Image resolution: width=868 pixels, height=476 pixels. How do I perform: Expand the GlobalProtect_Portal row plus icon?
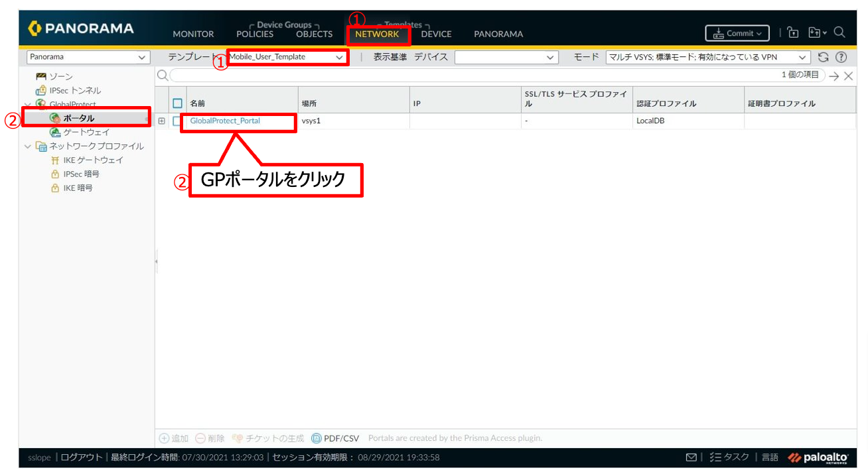[161, 121]
